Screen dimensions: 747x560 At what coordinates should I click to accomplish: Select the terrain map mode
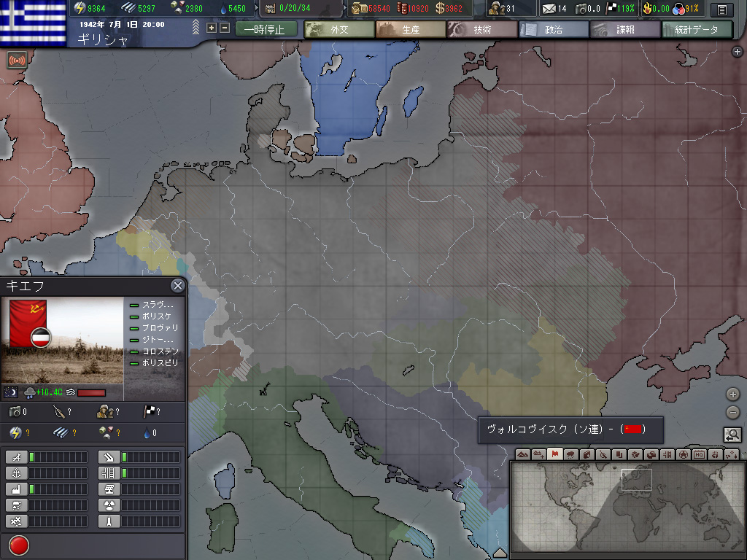point(522,455)
